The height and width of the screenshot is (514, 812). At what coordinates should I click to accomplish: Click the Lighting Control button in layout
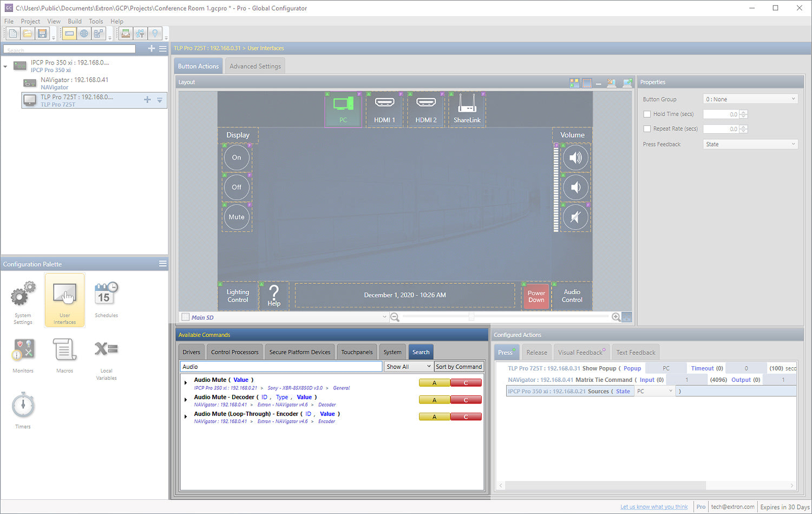(238, 296)
